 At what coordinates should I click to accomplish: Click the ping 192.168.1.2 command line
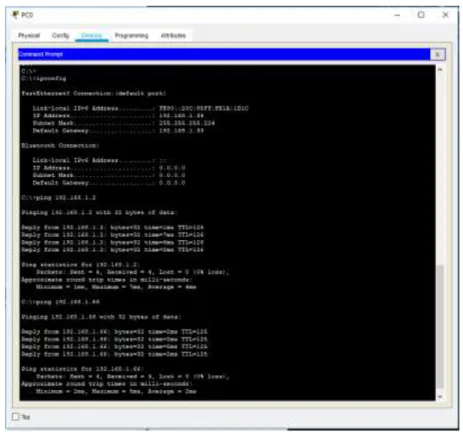tap(59, 198)
